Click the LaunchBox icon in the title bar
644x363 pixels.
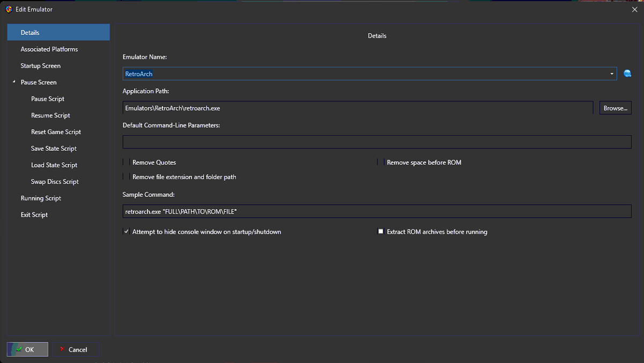[9, 9]
